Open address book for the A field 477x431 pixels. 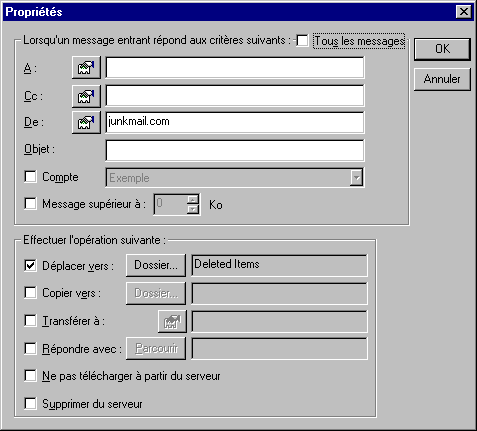coord(86,68)
